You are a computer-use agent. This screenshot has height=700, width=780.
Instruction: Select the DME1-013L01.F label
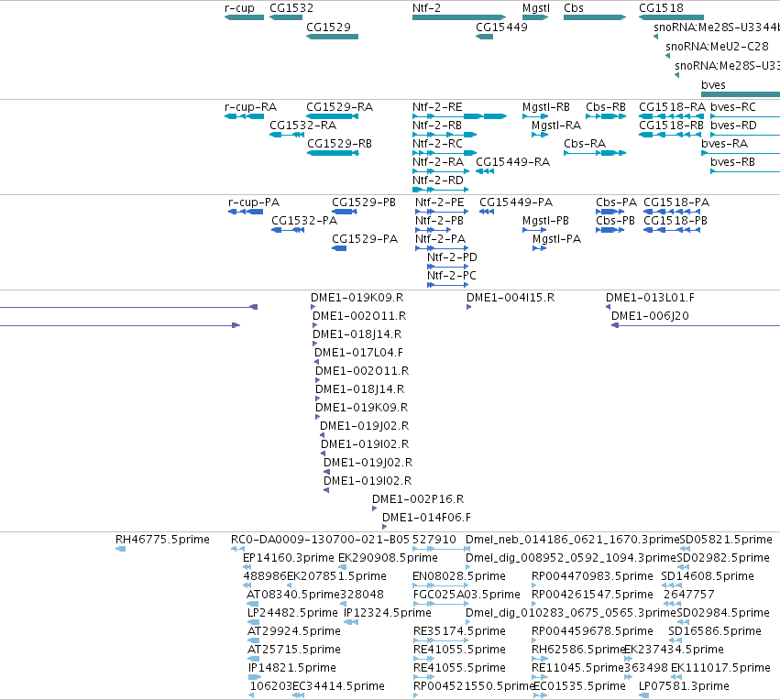click(x=650, y=298)
